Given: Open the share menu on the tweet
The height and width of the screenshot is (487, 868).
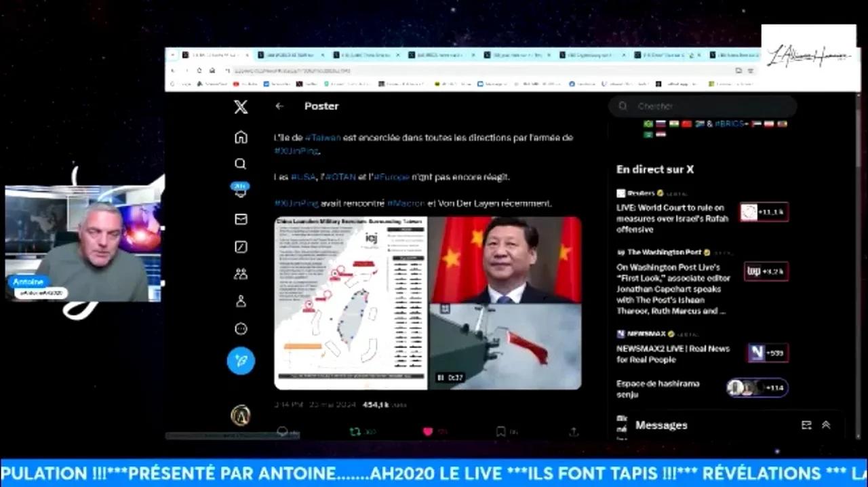Looking at the screenshot, I should click(573, 431).
